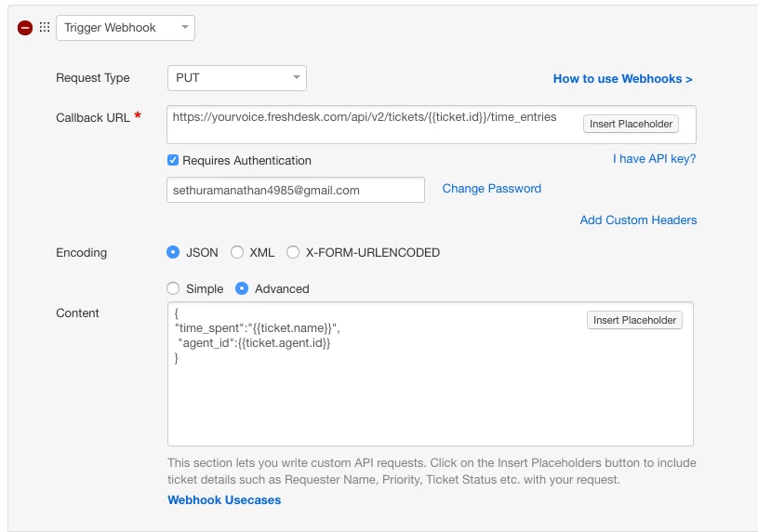
Task: Select XML encoding radio button
Action: [237, 252]
